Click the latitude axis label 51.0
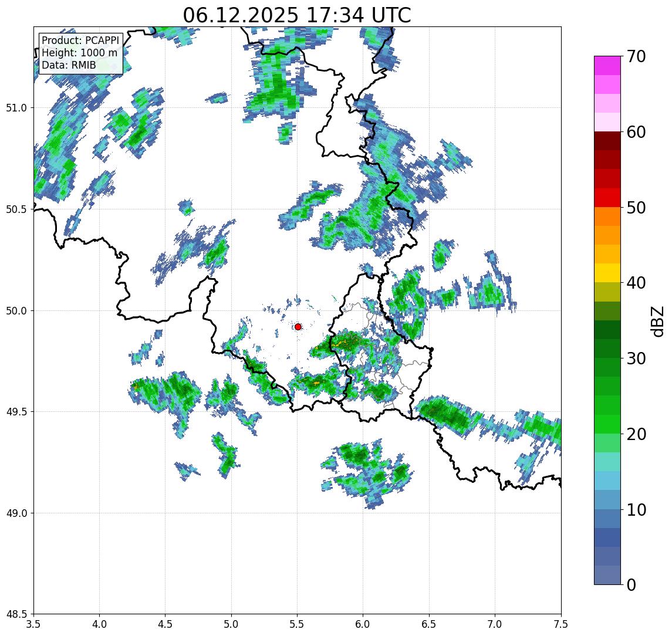The width and height of the screenshot is (672, 636). pyautogui.click(x=16, y=108)
